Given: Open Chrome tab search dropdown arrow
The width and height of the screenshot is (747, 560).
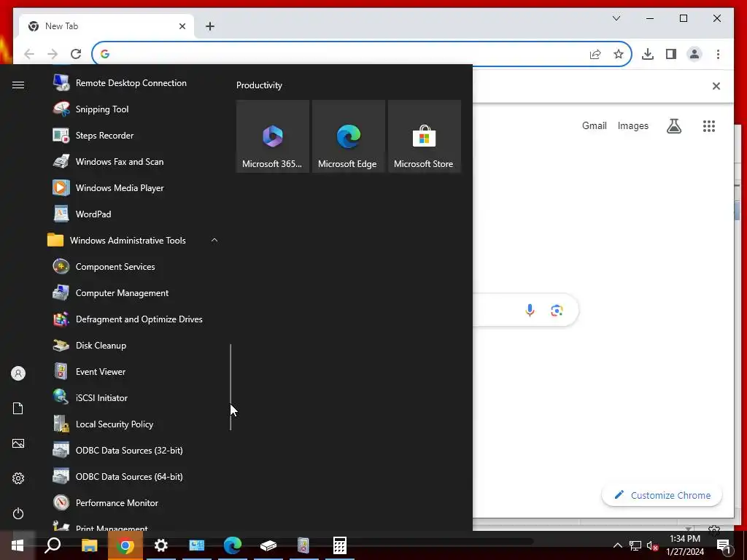Looking at the screenshot, I should (x=616, y=18).
